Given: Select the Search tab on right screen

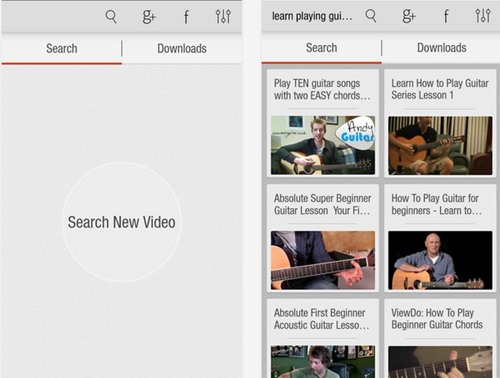Looking at the screenshot, I should tap(322, 48).
